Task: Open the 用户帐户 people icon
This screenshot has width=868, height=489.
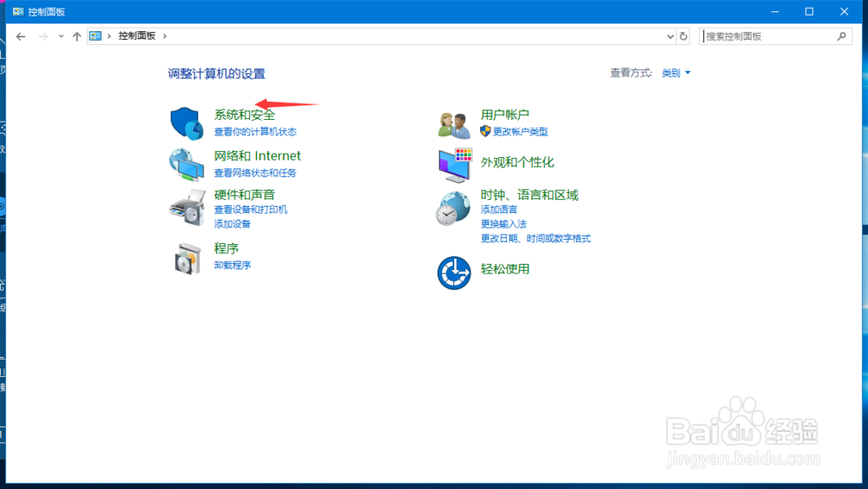Action: point(454,124)
